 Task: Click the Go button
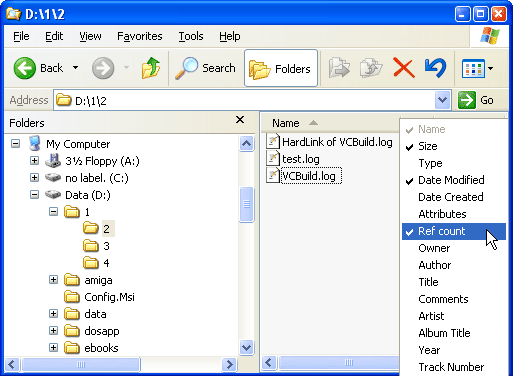pos(476,100)
